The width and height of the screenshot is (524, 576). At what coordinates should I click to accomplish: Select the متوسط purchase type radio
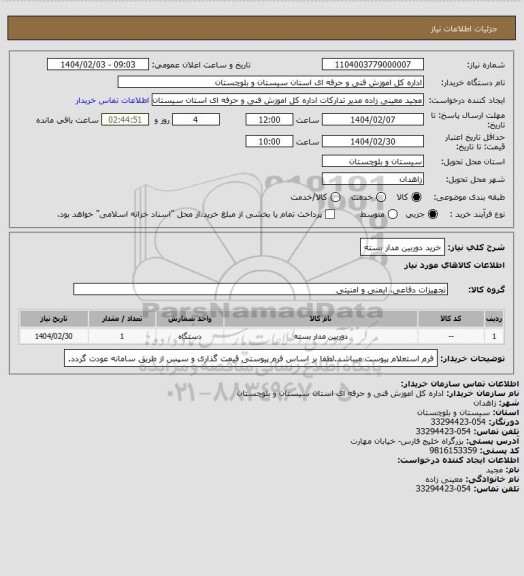(393, 214)
